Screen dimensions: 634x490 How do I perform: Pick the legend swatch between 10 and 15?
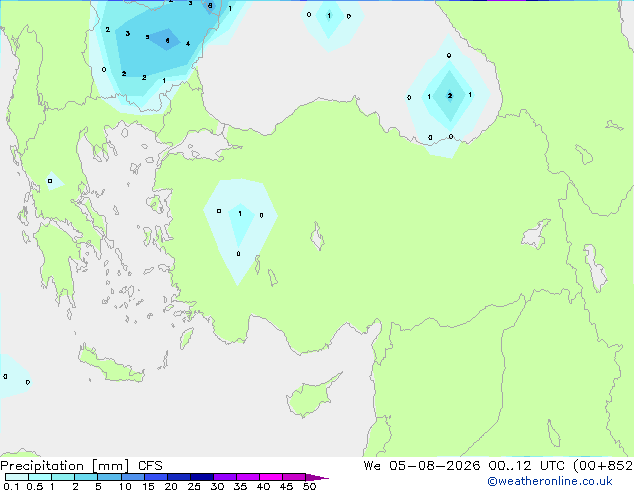click(x=133, y=477)
